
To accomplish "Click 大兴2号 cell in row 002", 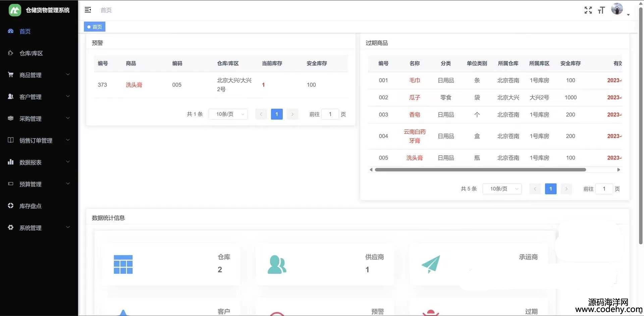I will (x=539, y=98).
